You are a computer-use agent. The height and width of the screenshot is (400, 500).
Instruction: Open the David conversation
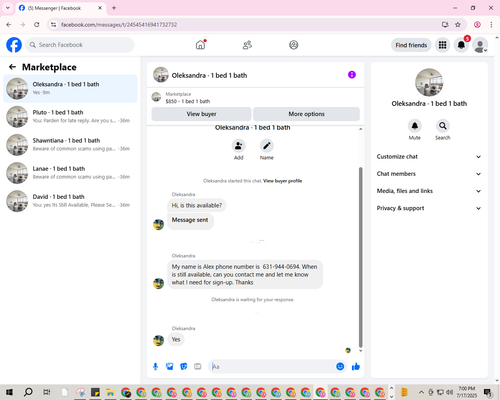pos(70,201)
